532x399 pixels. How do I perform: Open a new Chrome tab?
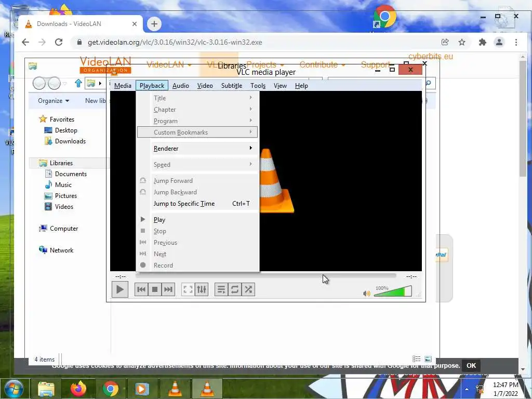[x=154, y=24]
